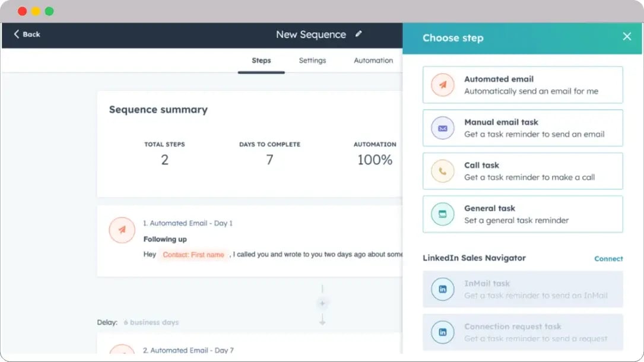
Task: Select Call task step option
Action: tap(523, 171)
